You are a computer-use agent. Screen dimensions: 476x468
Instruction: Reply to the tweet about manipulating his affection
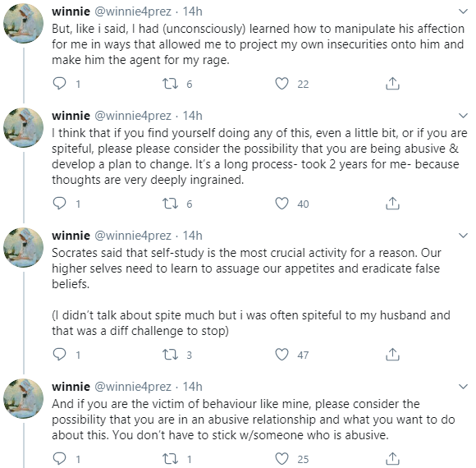tap(59, 84)
